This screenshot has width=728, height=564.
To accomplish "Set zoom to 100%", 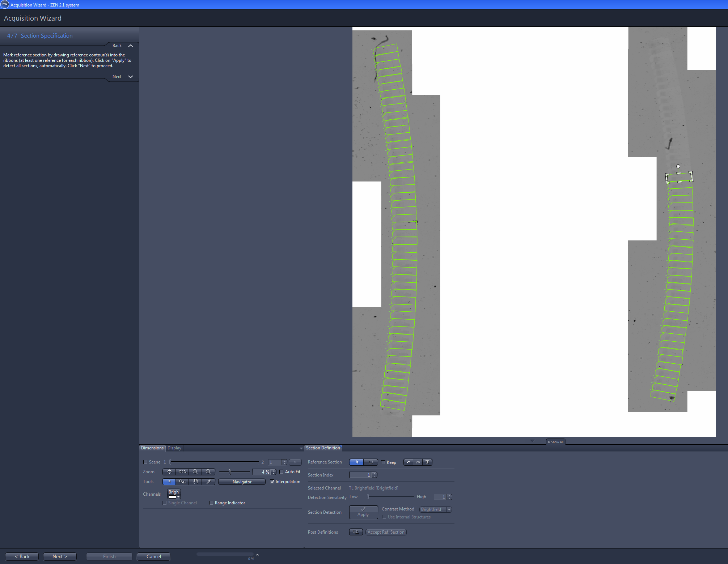I will click(x=182, y=472).
